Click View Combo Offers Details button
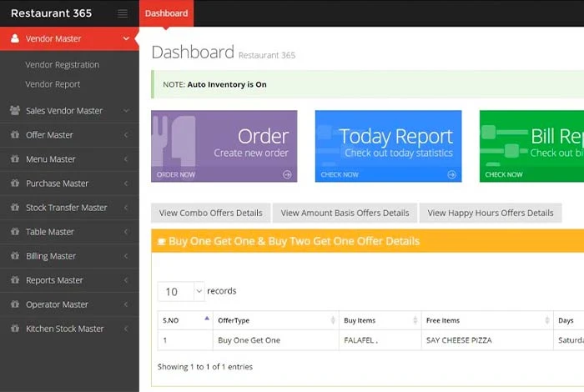The height and width of the screenshot is (392, 584). 211,213
